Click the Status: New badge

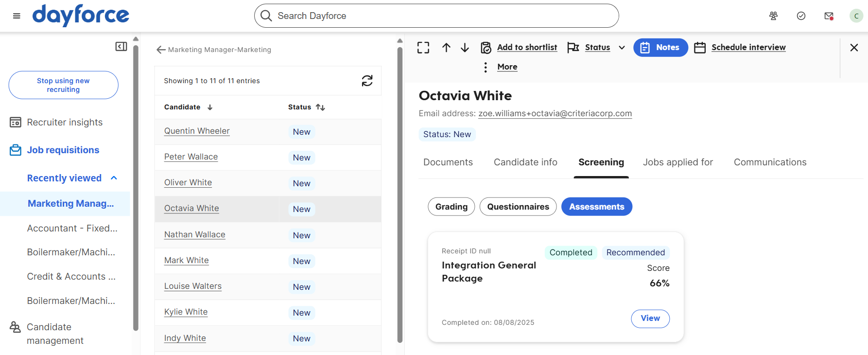447,134
